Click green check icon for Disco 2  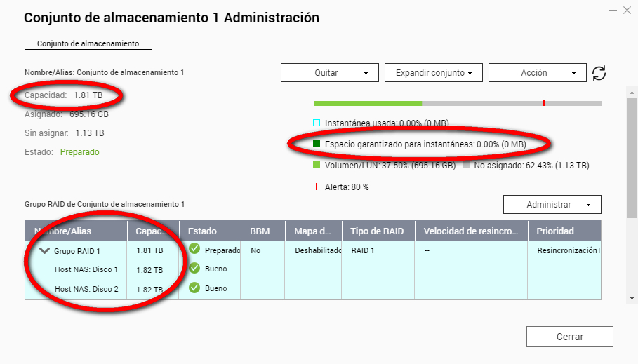point(194,288)
